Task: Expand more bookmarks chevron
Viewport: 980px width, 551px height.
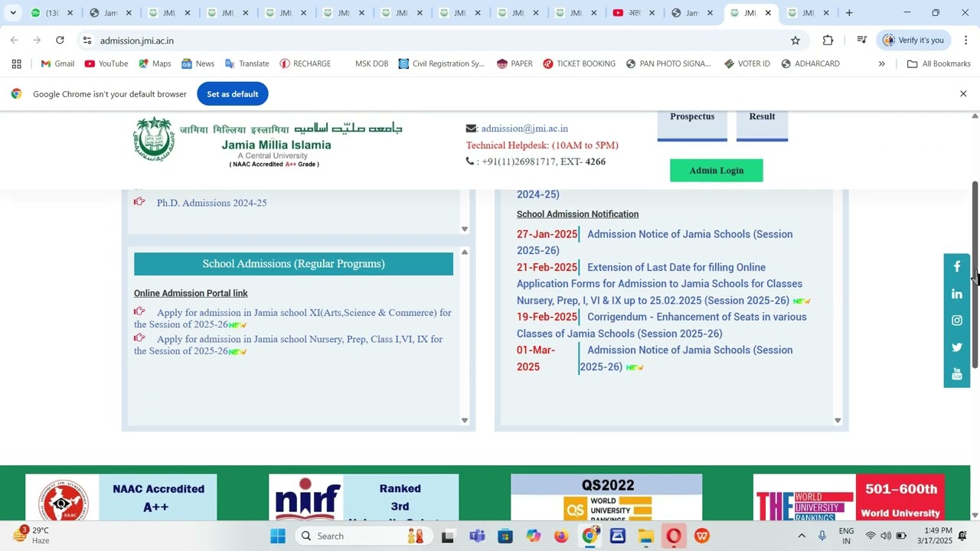Action: [881, 64]
